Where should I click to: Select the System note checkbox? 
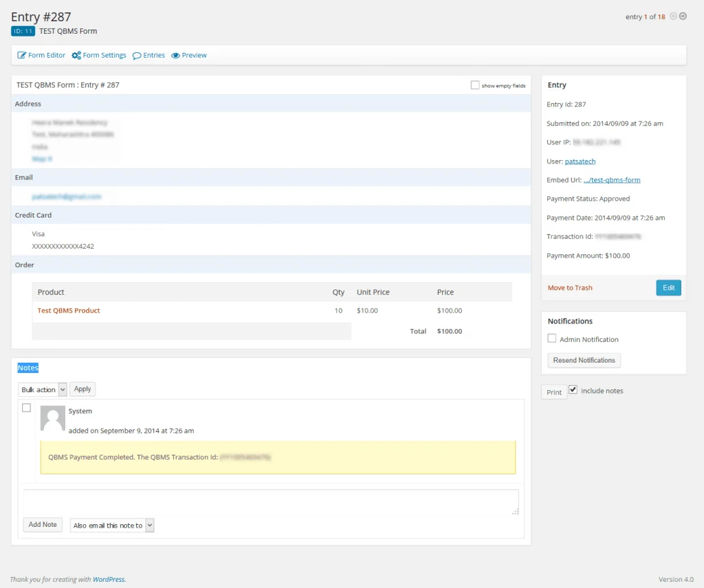[x=27, y=408]
